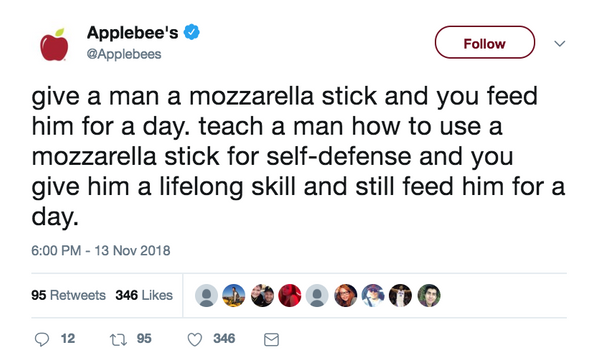Screen dimensions: 600x363
Task: Click the envelope direct message icon
Action: click(271, 340)
